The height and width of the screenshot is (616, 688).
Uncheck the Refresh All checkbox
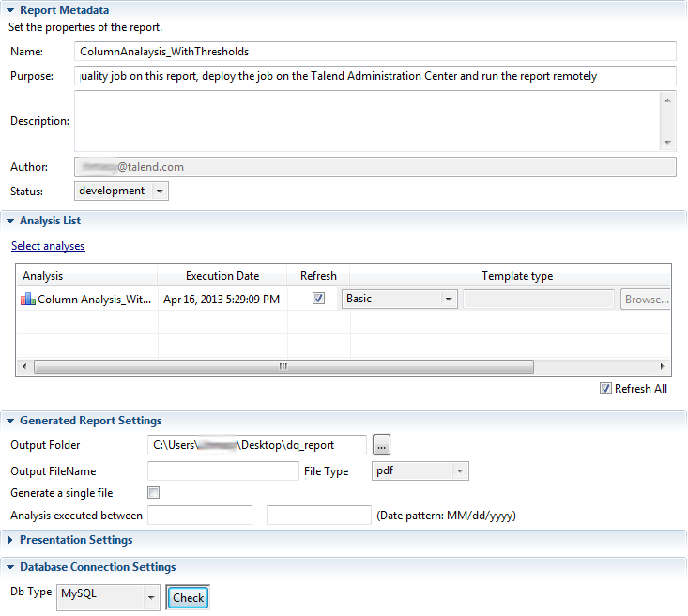click(x=605, y=389)
